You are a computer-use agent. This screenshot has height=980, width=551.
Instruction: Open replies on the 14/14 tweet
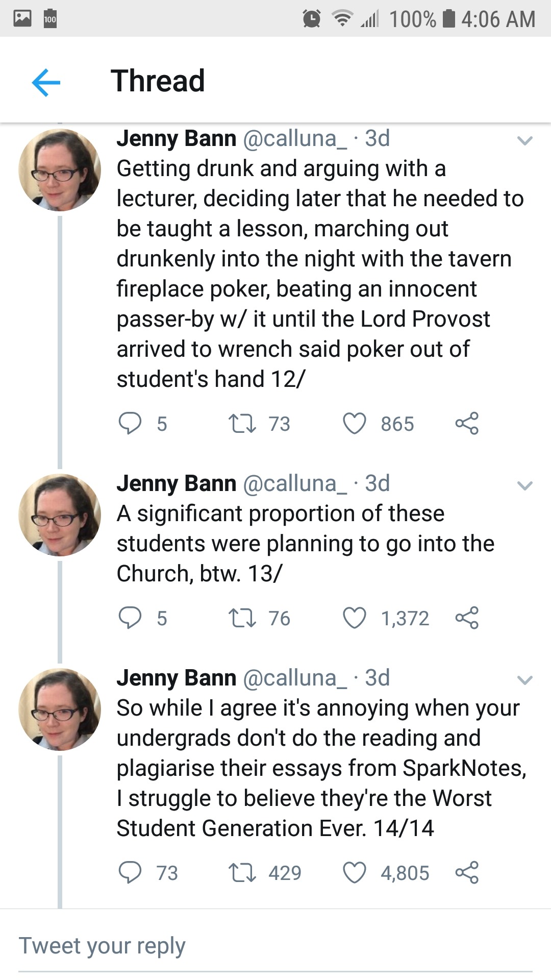coord(130,872)
